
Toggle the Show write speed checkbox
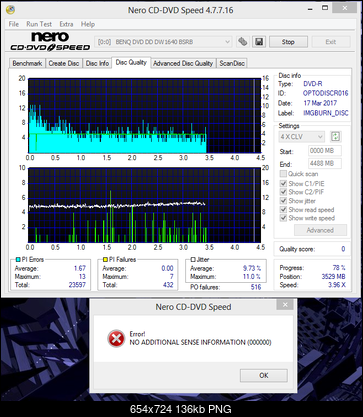[x=283, y=218]
